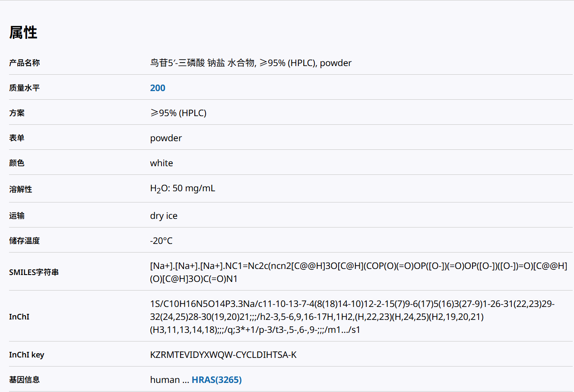Click the 产品名称 row label
The image size is (574, 392).
pos(24,63)
